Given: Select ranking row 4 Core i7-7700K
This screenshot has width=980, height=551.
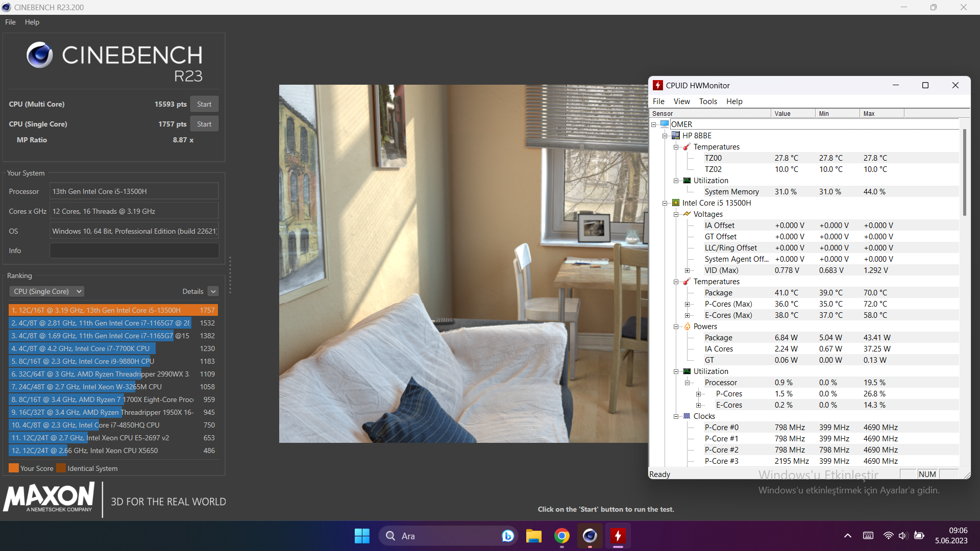Looking at the screenshot, I should tap(113, 348).
